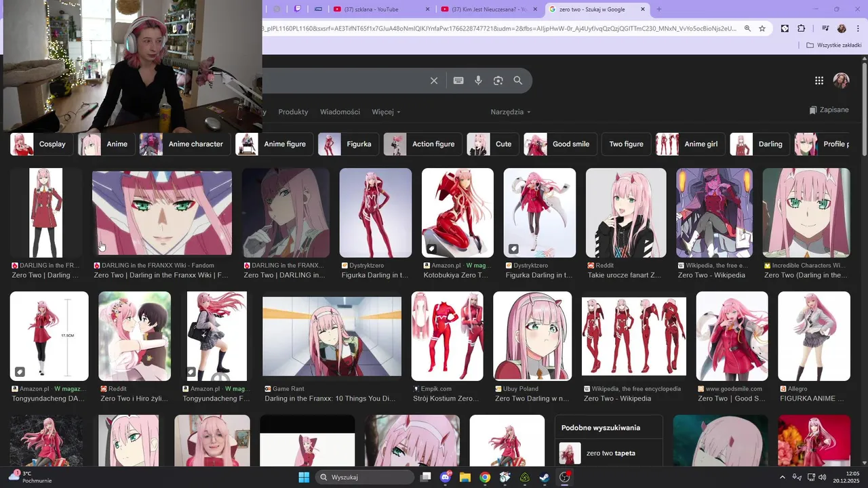Close the 'zero two - Szukaj w Google' tab
Image resolution: width=868 pixels, height=488 pixels.
pyautogui.click(x=643, y=9)
